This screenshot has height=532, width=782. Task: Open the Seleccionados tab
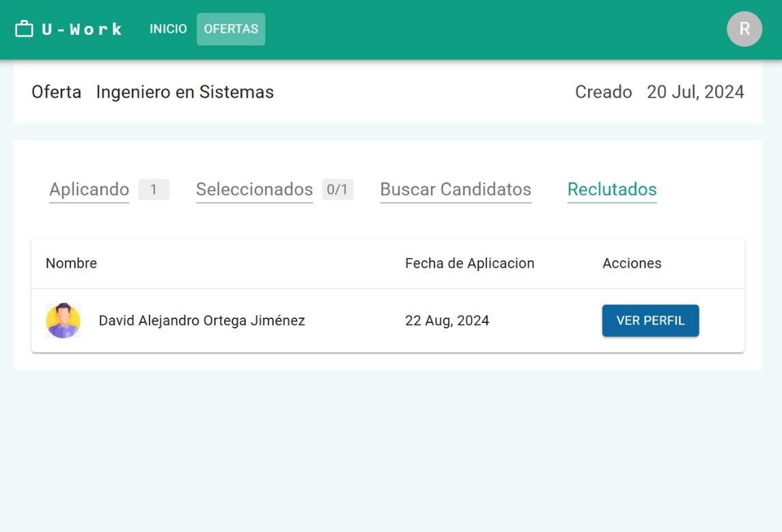253,189
